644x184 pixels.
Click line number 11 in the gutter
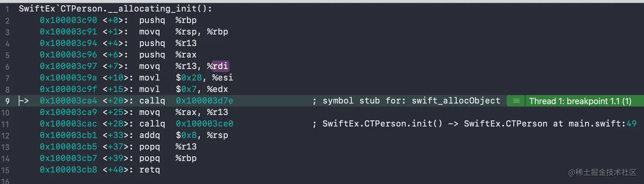point(6,124)
